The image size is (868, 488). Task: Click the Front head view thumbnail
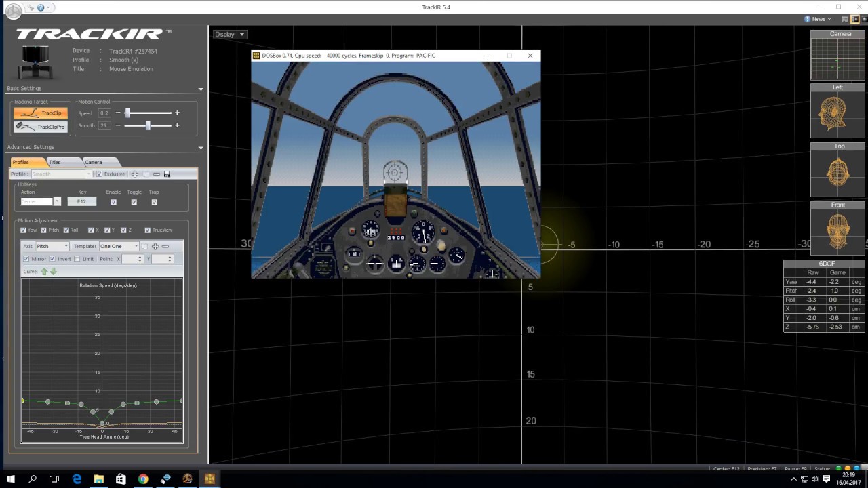tap(837, 233)
